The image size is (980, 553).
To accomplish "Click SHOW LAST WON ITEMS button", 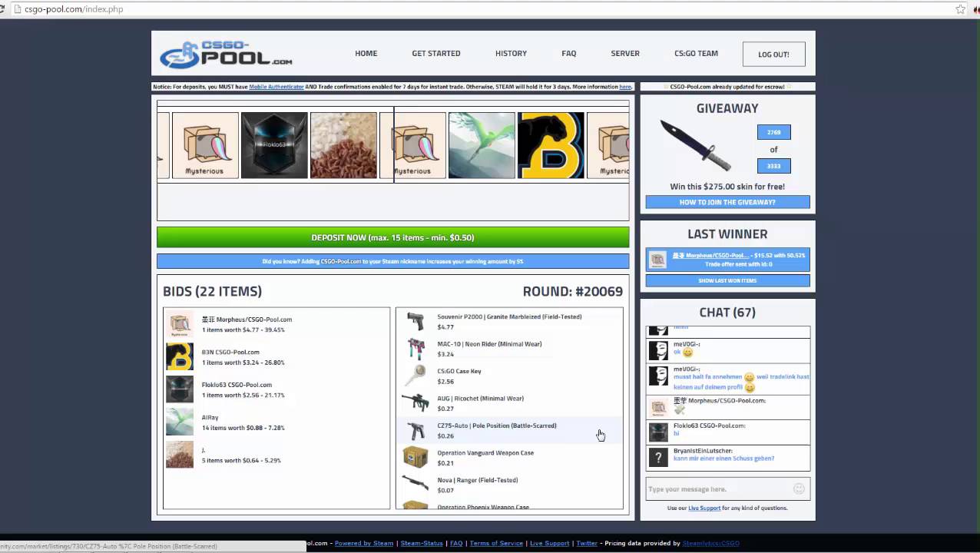I will pos(727,280).
